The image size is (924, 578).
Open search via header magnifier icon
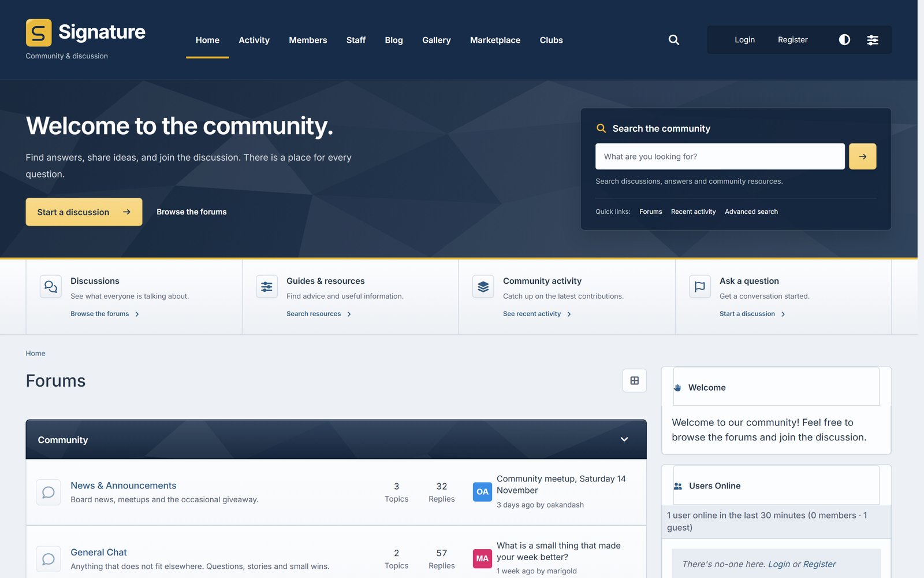[x=674, y=40]
